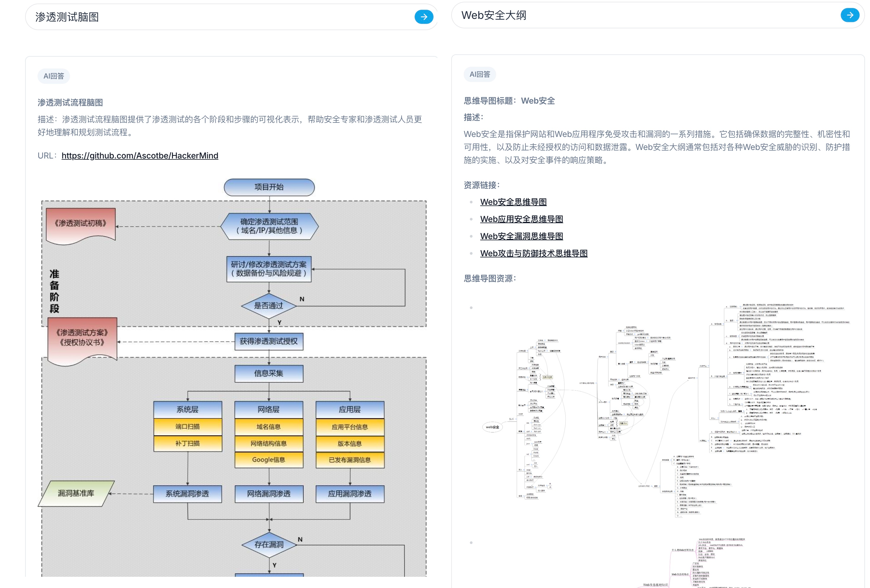Screen dimensions: 870x588
Task: Open the Web攻击与防御技术思维导图 link
Action: coord(534,254)
